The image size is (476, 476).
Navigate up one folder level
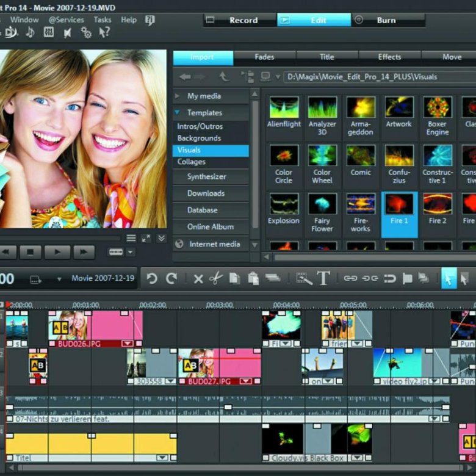[224, 77]
